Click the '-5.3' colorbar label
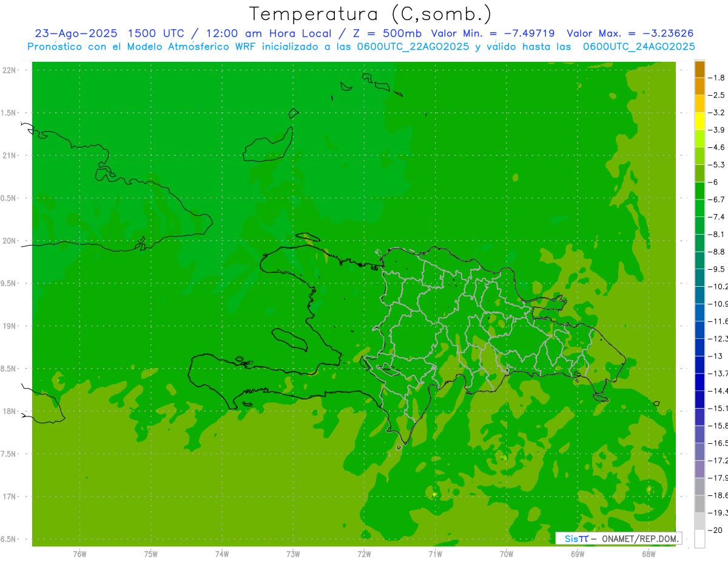This screenshot has width=728, height=562. 717,165
